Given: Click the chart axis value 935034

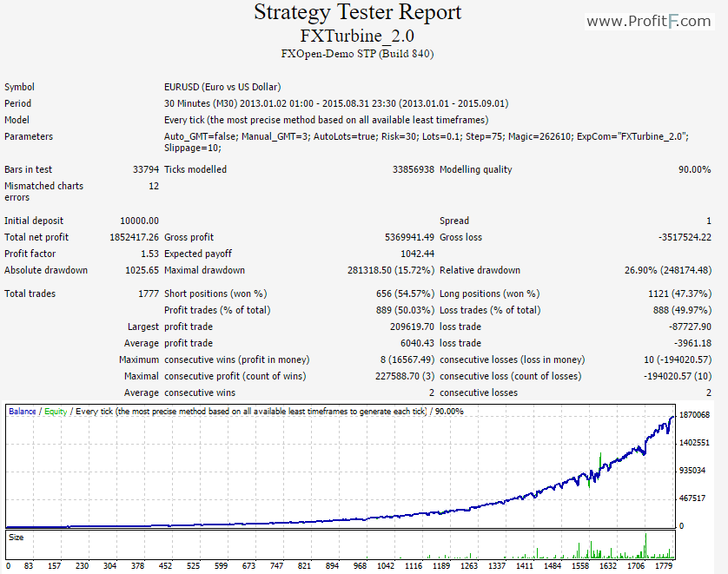Looking at the screenshot, I should tap(692, 471).
